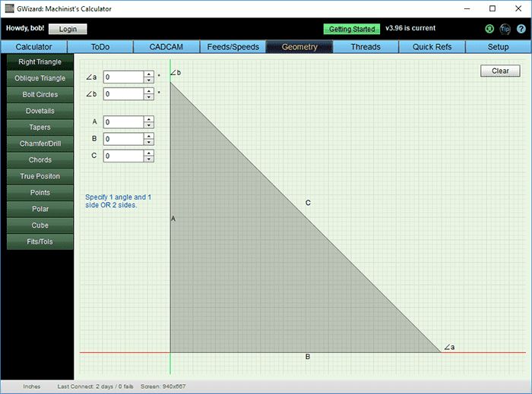Screen dimensions: 532x394
Task: Choose Oblique Triangle calculator
Action: [x=40, y=78]
